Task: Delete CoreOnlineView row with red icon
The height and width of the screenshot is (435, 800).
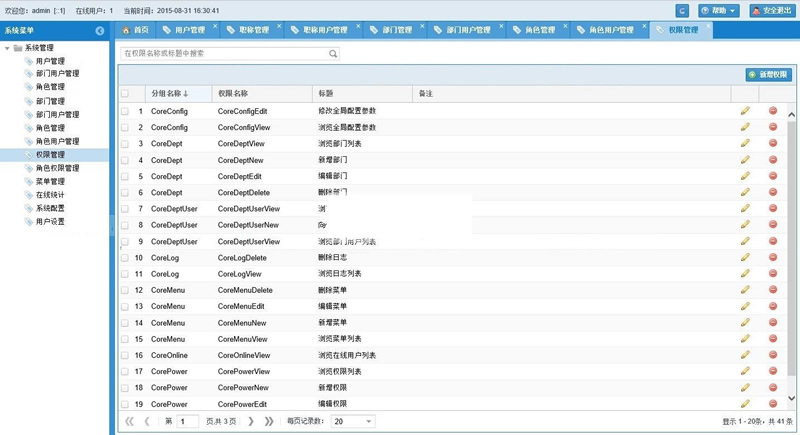Action: click(x=773, y=354)
